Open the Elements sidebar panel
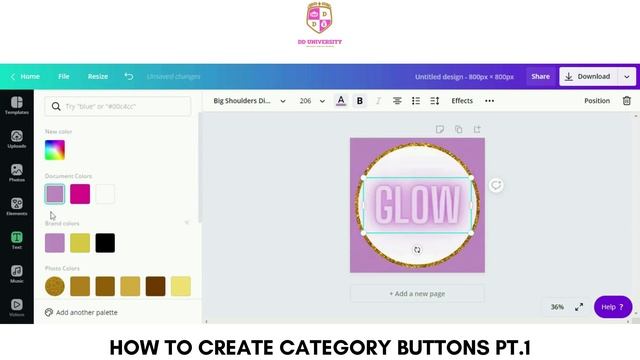The width and height of the screenshot is (640, 360). point(17,207)
